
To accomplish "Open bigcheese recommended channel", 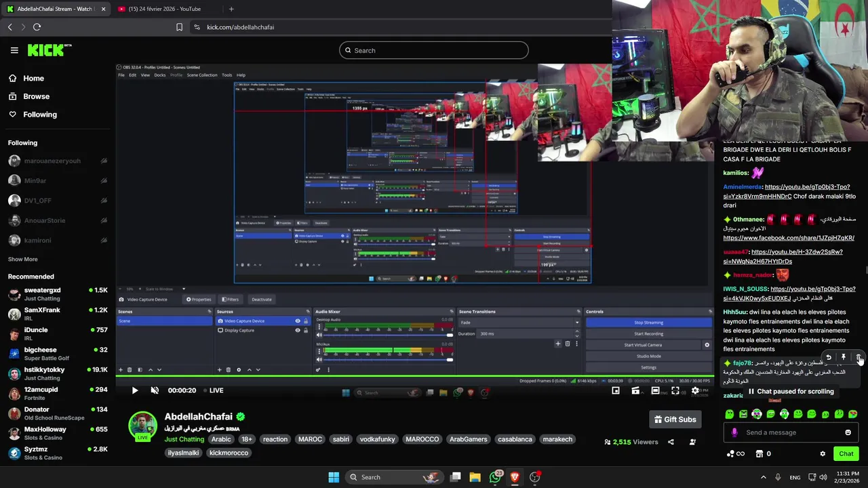I will coord(58,354).
